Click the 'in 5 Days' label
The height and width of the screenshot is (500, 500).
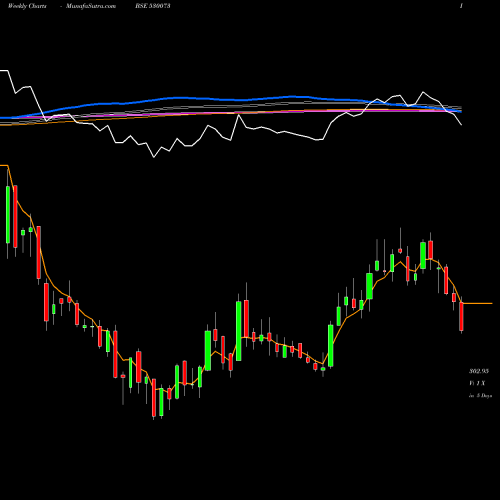(480, 396)
